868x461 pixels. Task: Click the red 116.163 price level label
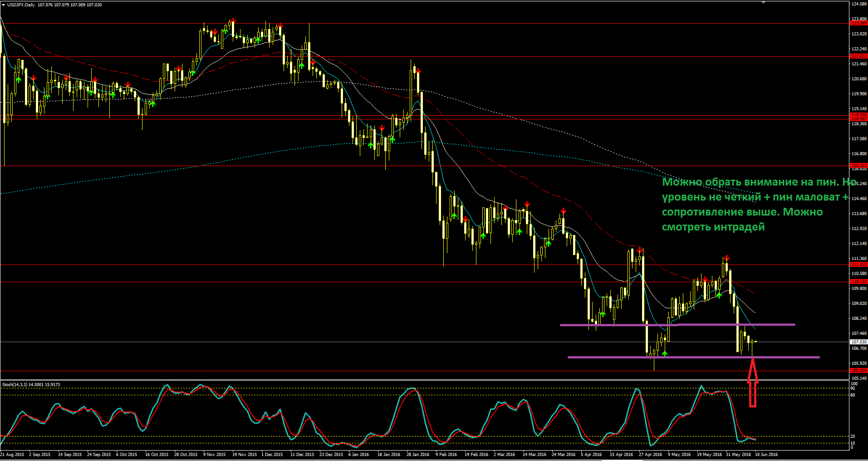click(858, 166)
